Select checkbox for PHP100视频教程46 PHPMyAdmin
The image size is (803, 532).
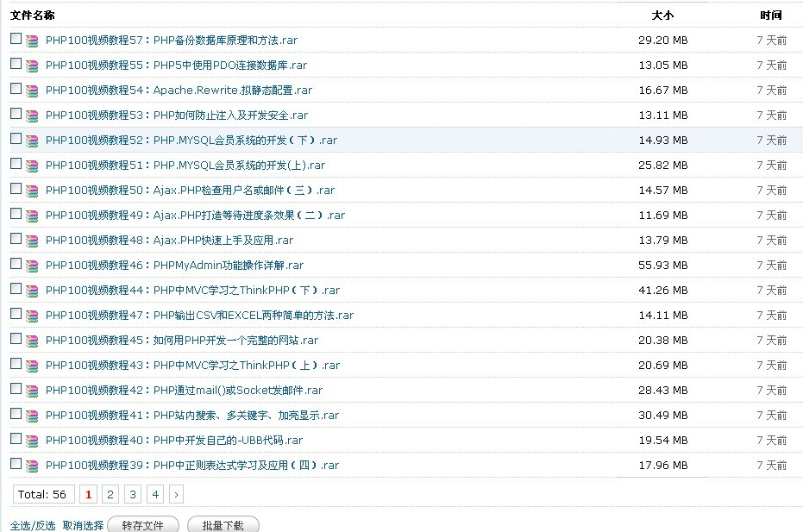coord(16,263)
